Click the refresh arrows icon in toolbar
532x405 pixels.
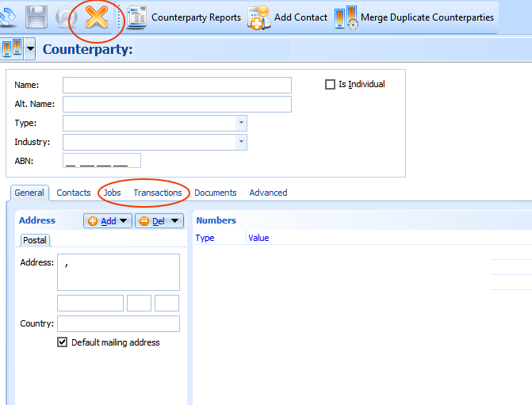click(8, 17)
